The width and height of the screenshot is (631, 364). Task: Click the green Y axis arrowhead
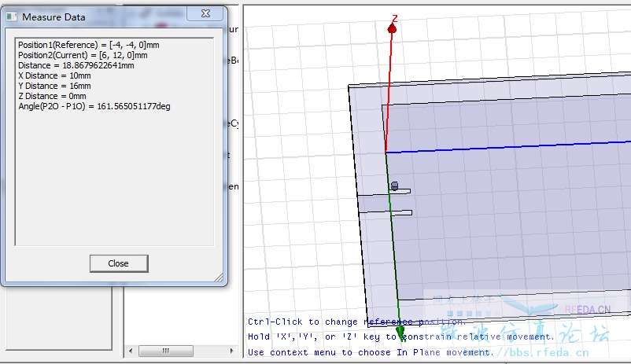click(400, 335)
